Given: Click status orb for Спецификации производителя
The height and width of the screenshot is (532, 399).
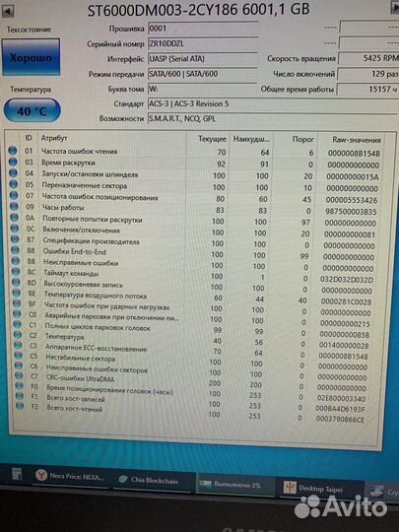Looking at the screenshot, I should [x=15, y=239].
